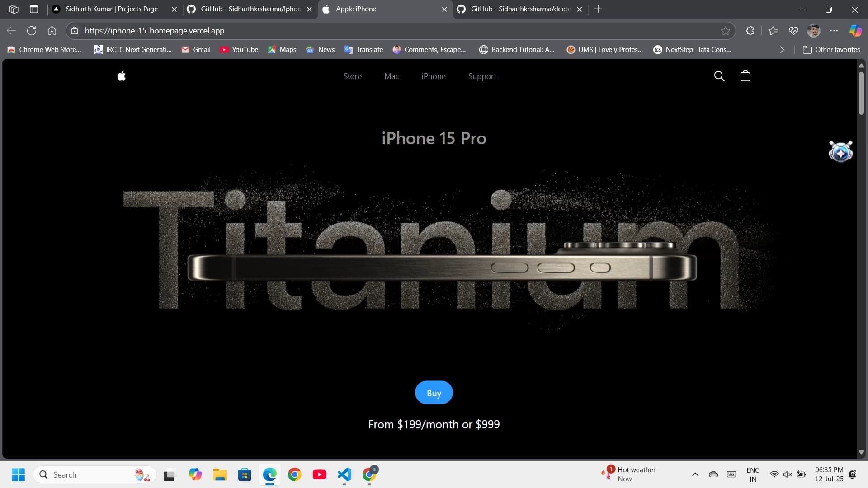The height and width of the screenshot is (488, 868).
Task: Open a new tab with plus button
Action: pos(598,9)
